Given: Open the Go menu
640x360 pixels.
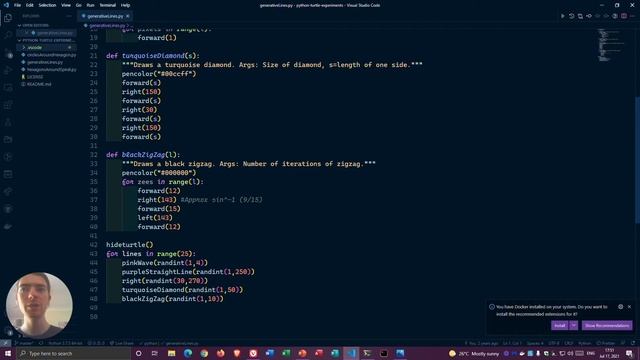Looking at the screenshot, I should 78,5.
